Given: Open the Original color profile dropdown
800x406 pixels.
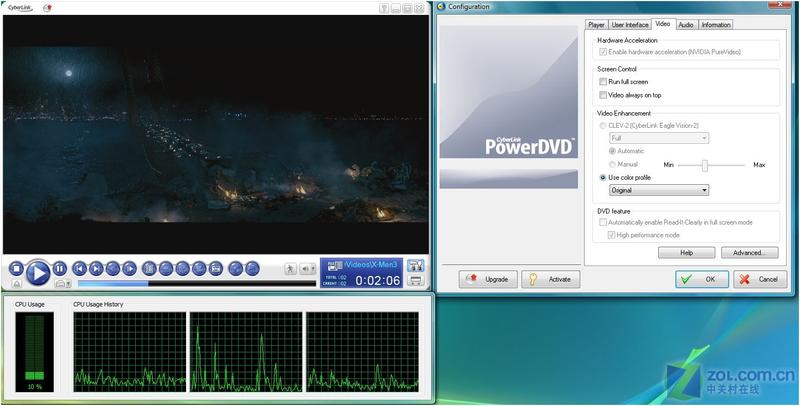Looking at the screenshot, I should [659, 190].
